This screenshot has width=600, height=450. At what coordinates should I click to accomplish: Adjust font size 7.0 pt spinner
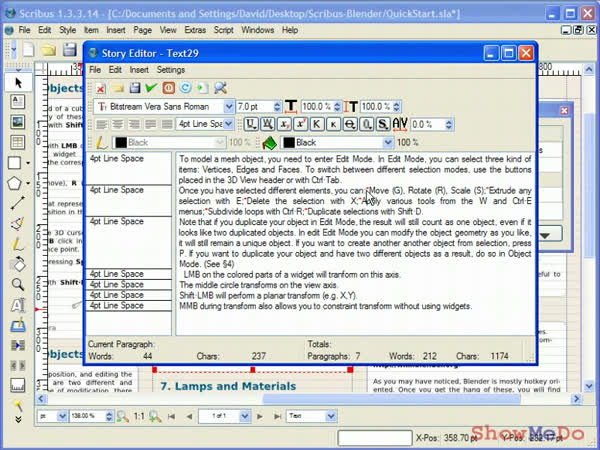pos(277,106)
